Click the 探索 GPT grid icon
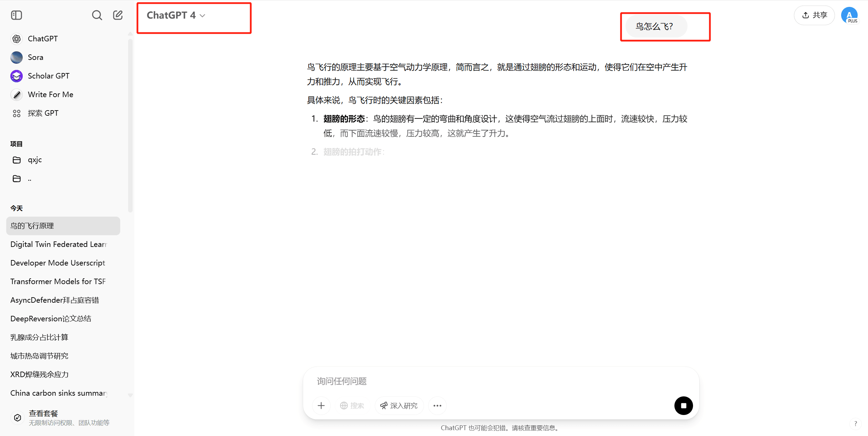The image size is (868, 436). click(x=17, y=113)
